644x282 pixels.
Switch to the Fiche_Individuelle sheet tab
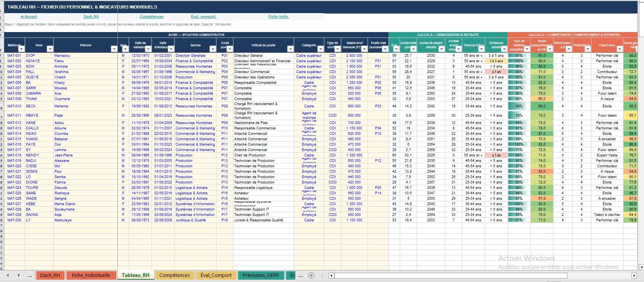pos(91,275)
